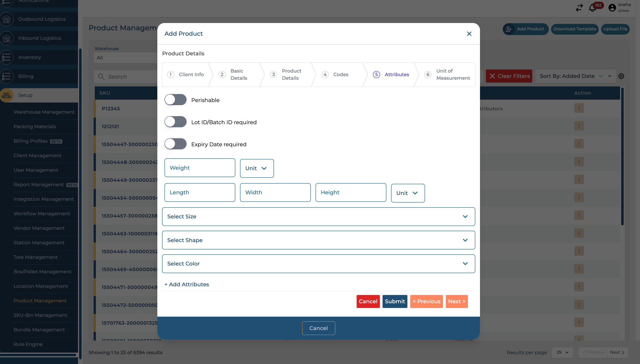640x364 pixels.
Task: Click the sneha ADMIN profile avatar
Action: click(613, 8)
